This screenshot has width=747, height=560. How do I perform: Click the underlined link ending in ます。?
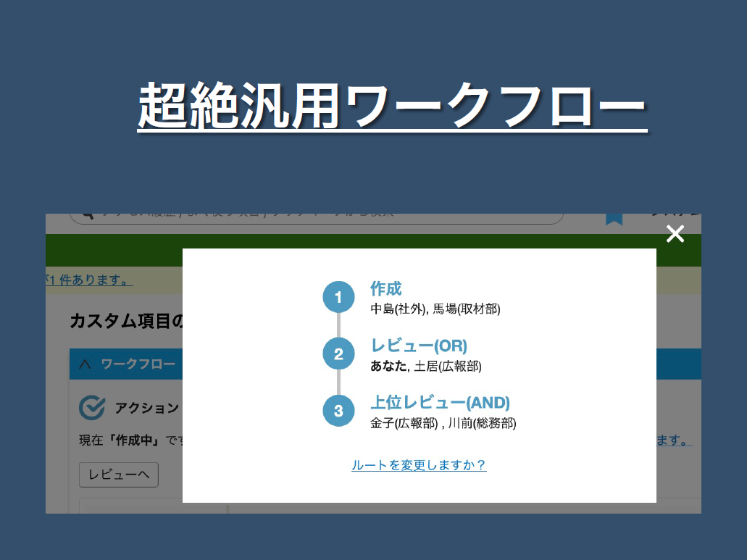tap(674, 440)
